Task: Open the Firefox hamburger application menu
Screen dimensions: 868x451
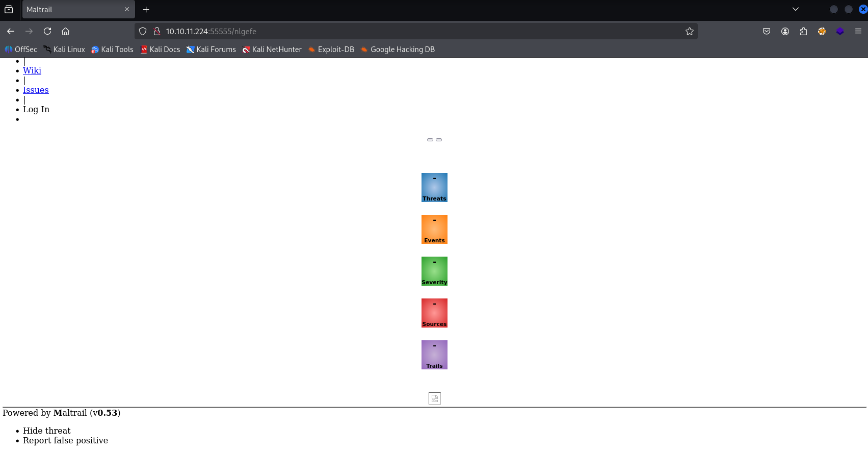Action: pos(858,31)
